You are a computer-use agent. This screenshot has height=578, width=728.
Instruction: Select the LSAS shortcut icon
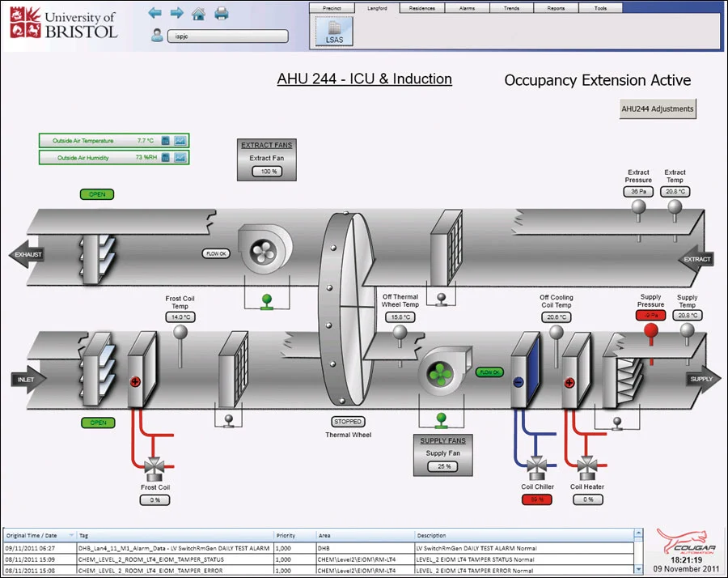[x=334, y=31]
